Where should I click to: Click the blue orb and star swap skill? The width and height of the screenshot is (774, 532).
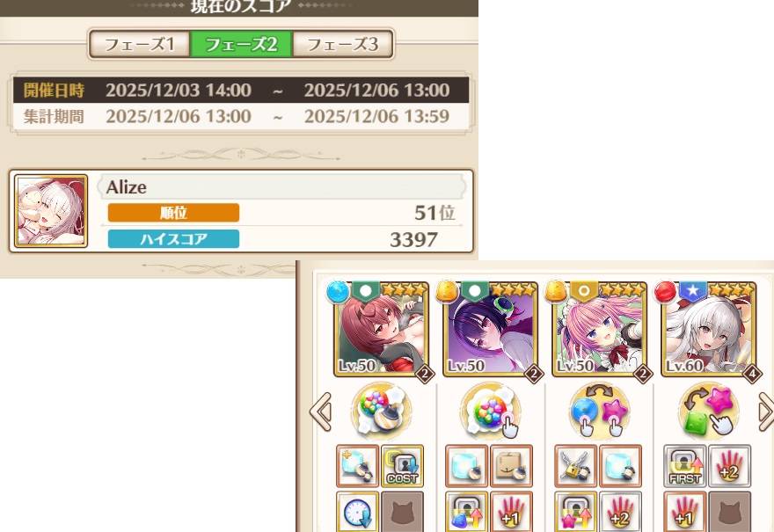tap(599, 412)
